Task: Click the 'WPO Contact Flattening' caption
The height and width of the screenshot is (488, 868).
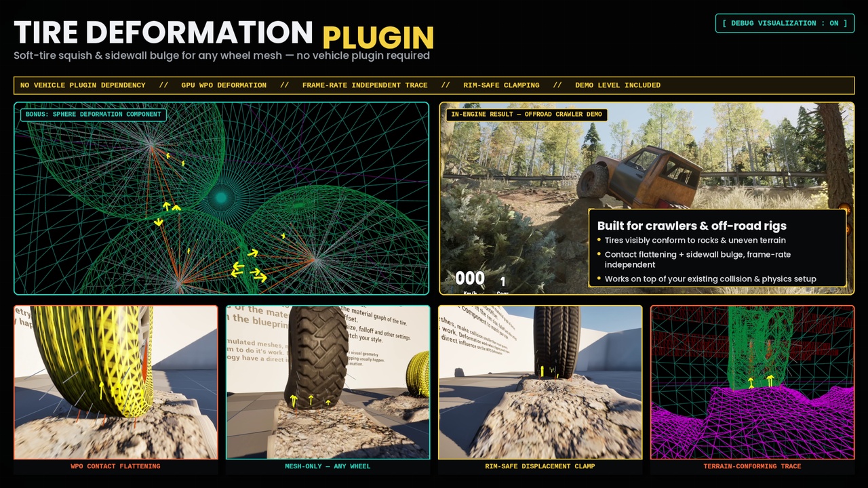Action: click(x=116, y=466)
